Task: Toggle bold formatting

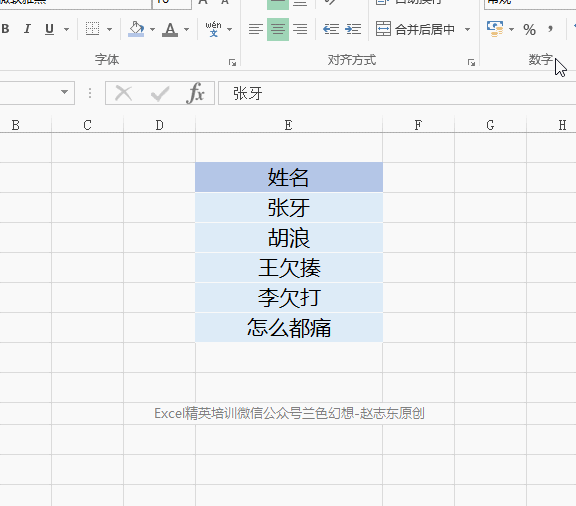Action: (5, 29)
